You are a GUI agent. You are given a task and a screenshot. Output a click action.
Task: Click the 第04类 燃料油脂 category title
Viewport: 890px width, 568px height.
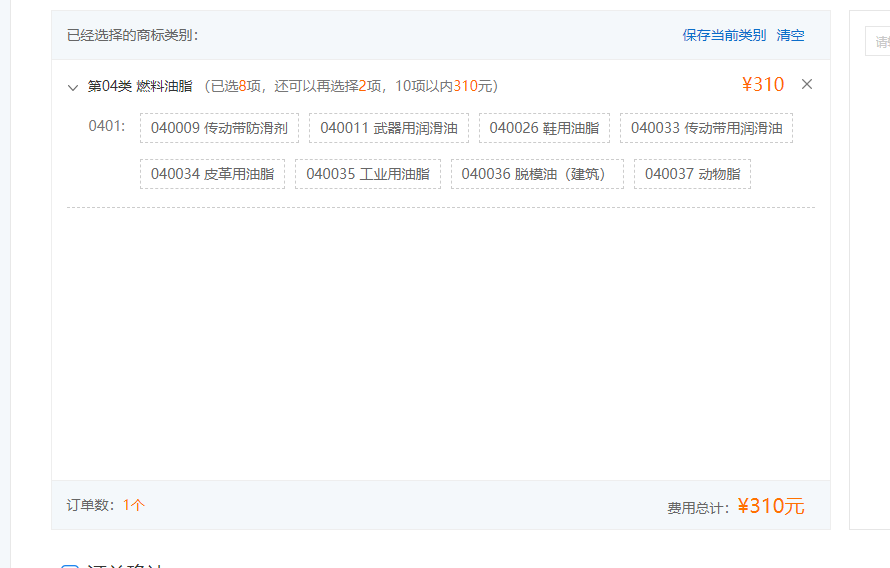click(140, 86)
